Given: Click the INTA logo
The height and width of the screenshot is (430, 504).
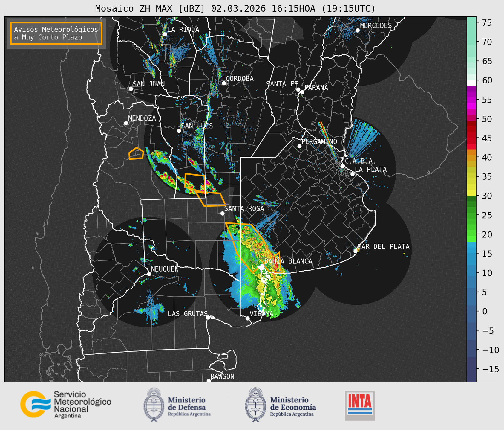Looking at the screenshot, I should point(360,405).
